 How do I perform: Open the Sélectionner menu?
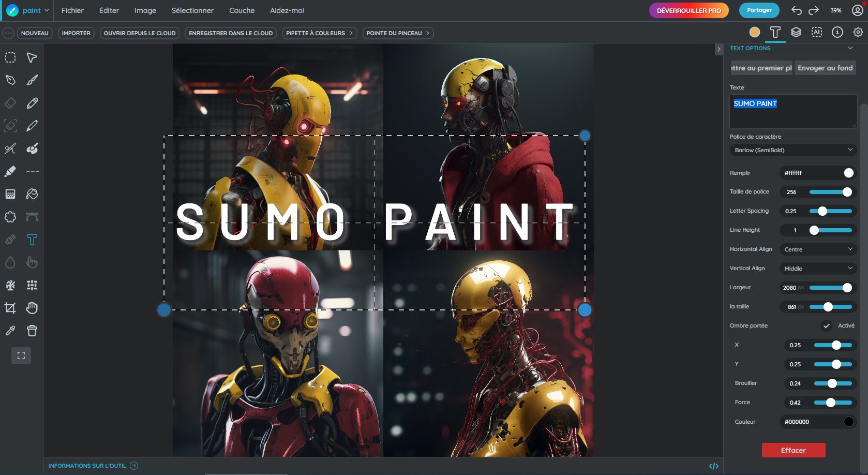click(192, 10)
